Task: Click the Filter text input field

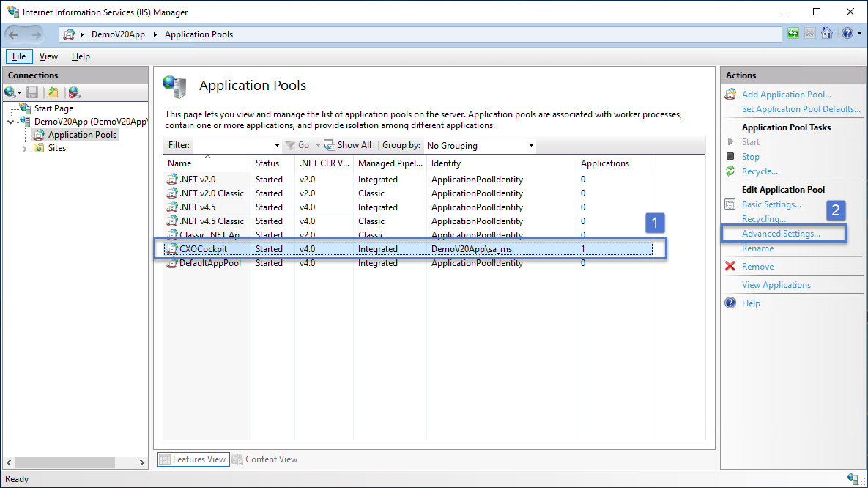Action: coord(232,146)
